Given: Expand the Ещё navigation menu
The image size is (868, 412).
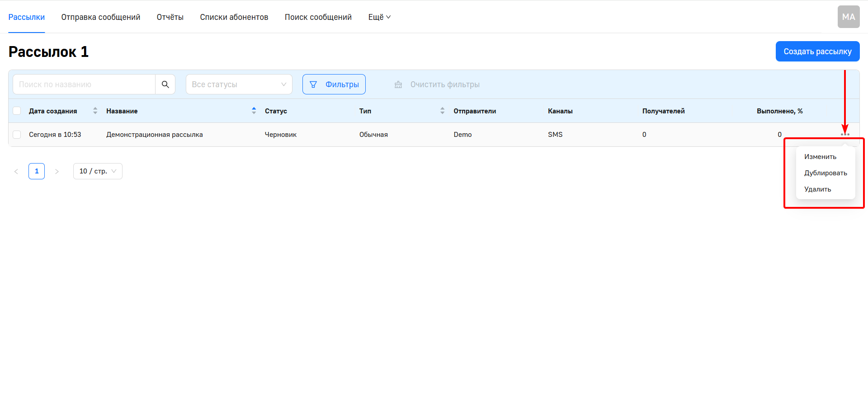Looking at the screenshot, I should (379, 17).
